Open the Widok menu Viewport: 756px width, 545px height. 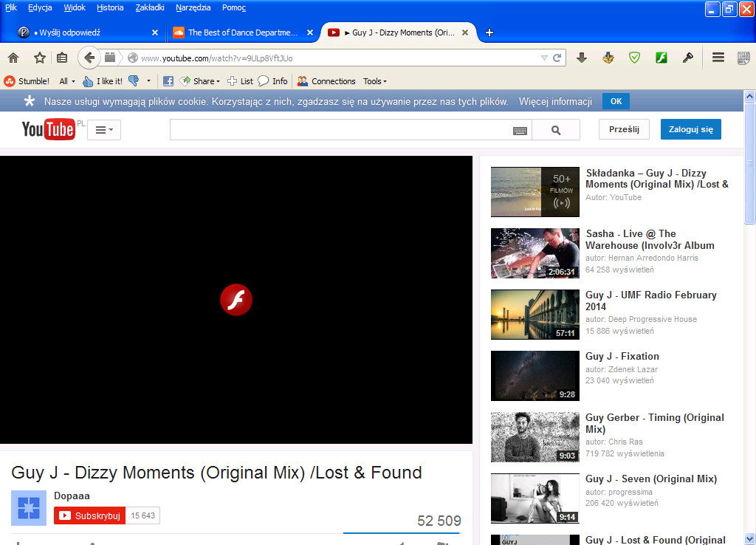pyautogui.click(x=75, y=7)
